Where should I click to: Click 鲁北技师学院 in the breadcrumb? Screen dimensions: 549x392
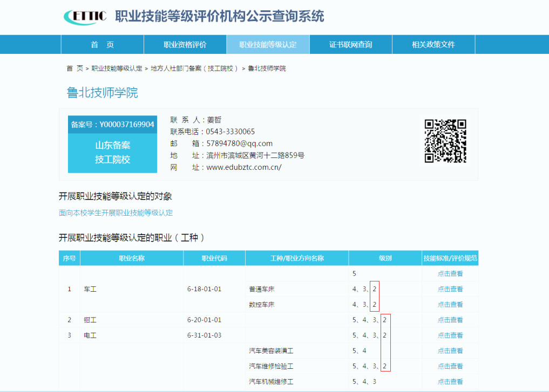click(267, 68)
